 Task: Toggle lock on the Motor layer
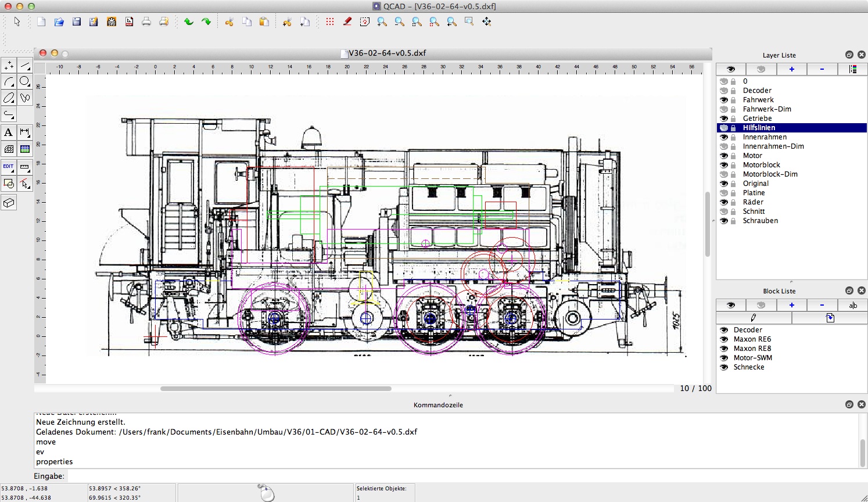[733, 156]
